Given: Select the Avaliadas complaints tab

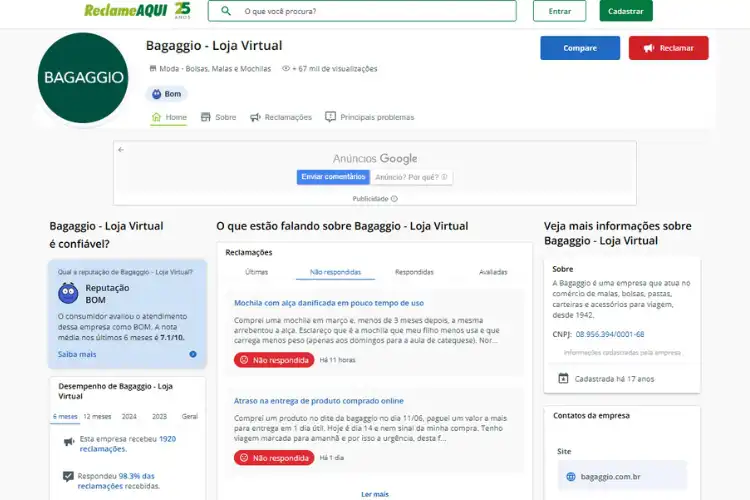Looking at the screenshot, I should click(493, 272).
